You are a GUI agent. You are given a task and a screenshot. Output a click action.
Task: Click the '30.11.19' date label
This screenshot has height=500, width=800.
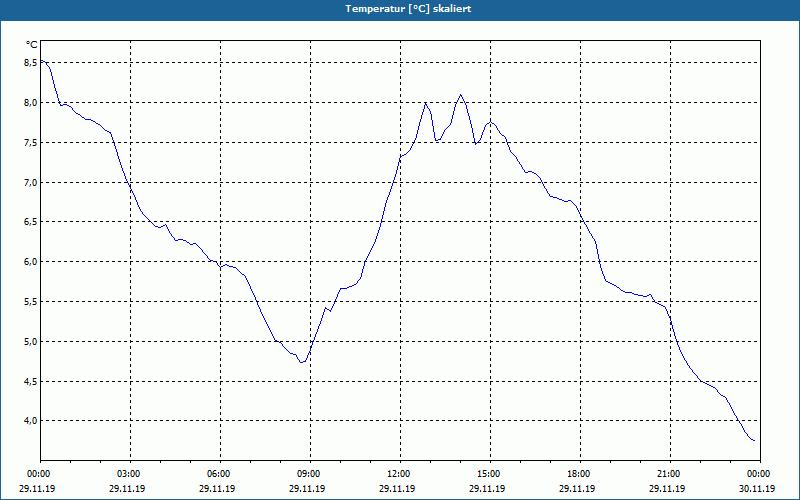757,488
